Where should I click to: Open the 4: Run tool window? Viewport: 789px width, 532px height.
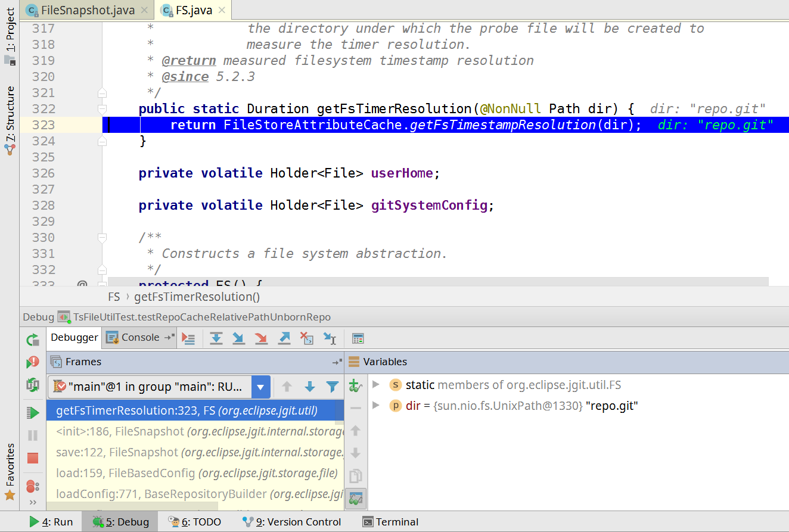click(x=51, y=522)
